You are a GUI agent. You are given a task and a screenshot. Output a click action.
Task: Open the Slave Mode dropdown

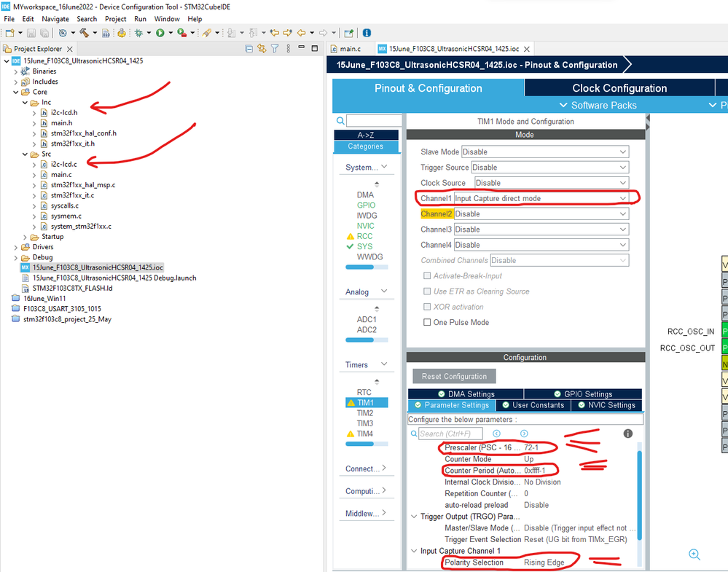click(x=545, y=152)
